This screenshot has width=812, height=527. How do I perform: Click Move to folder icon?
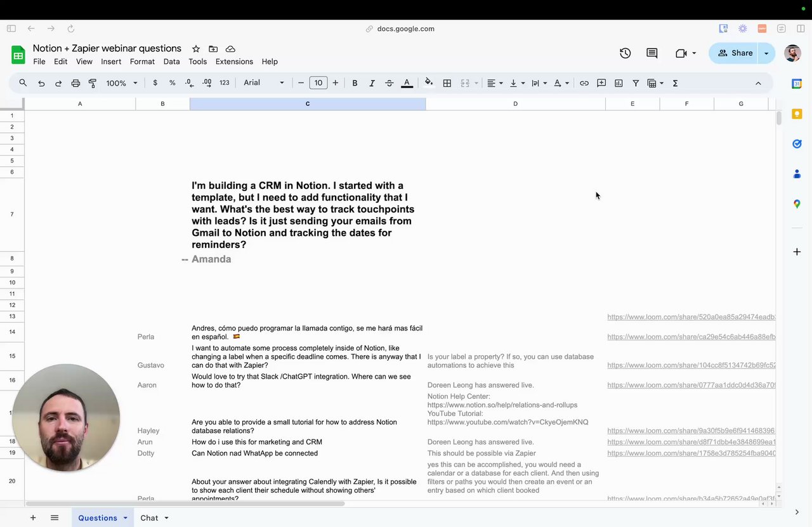(x=213, y=49)
